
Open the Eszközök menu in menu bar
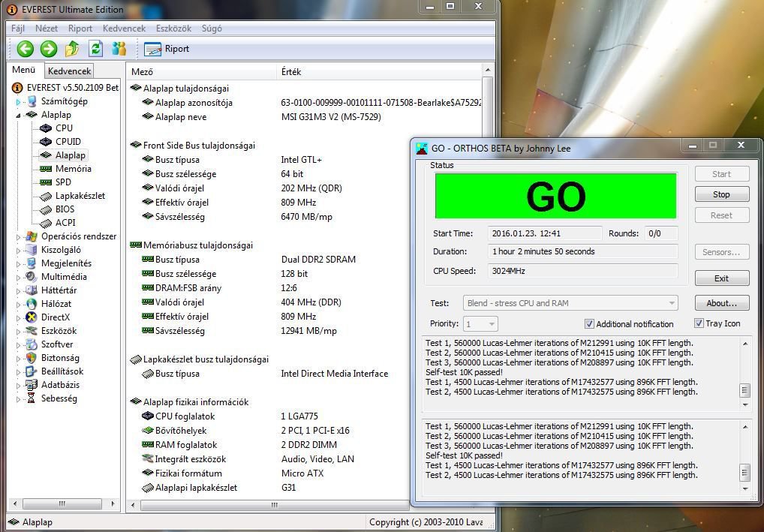coord(173,29)
